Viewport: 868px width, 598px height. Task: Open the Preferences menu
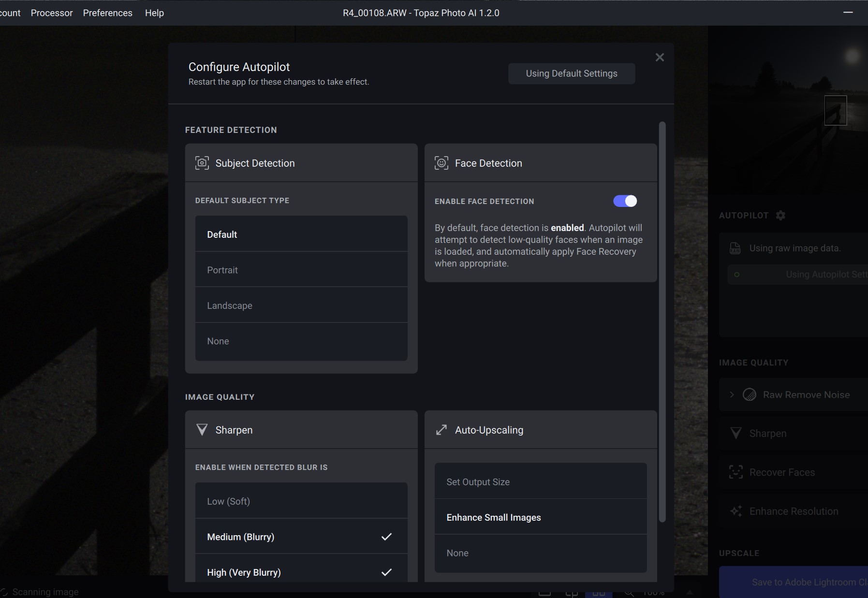(x=107, y=13)
